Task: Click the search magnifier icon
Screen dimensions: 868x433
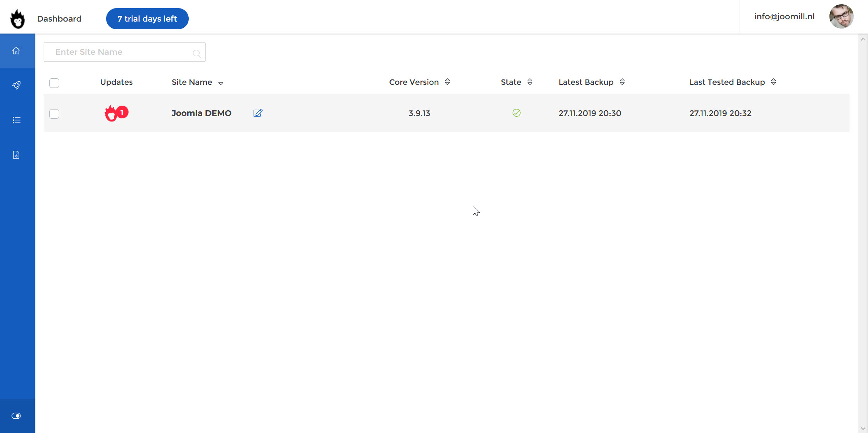Action: (x=197, y=53)
